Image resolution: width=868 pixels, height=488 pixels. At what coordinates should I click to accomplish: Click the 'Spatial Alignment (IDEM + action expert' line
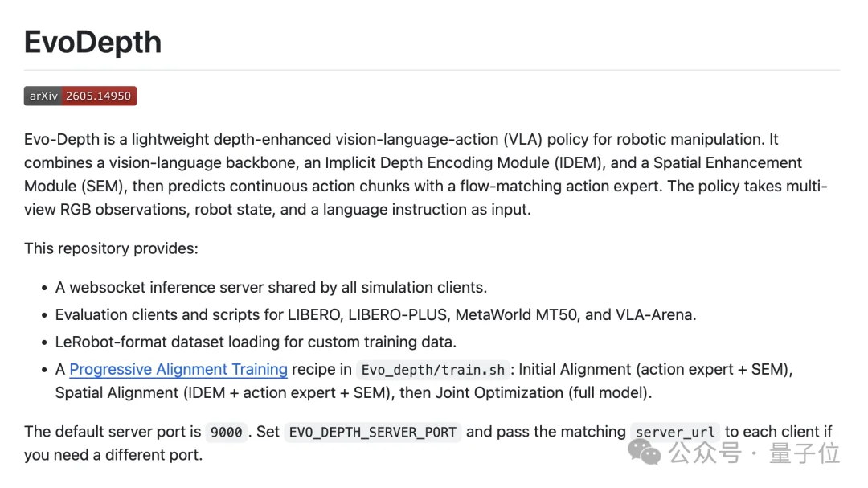[353, 392]
